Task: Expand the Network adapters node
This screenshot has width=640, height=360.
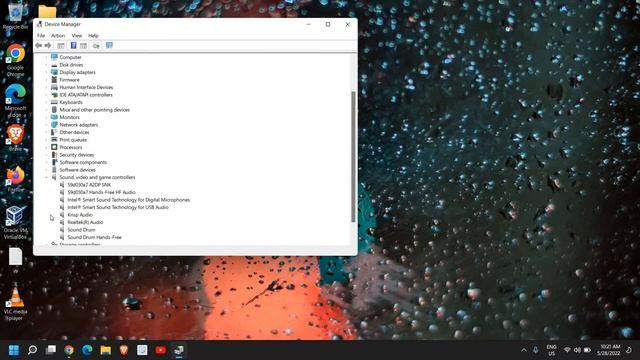Action: click(47, 124)
